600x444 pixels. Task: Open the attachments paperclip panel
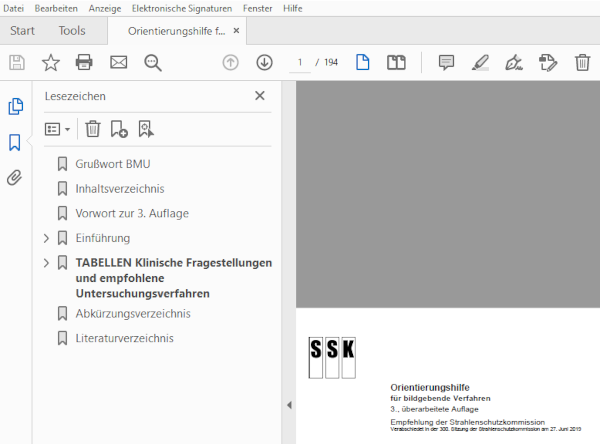pos(15,178)
